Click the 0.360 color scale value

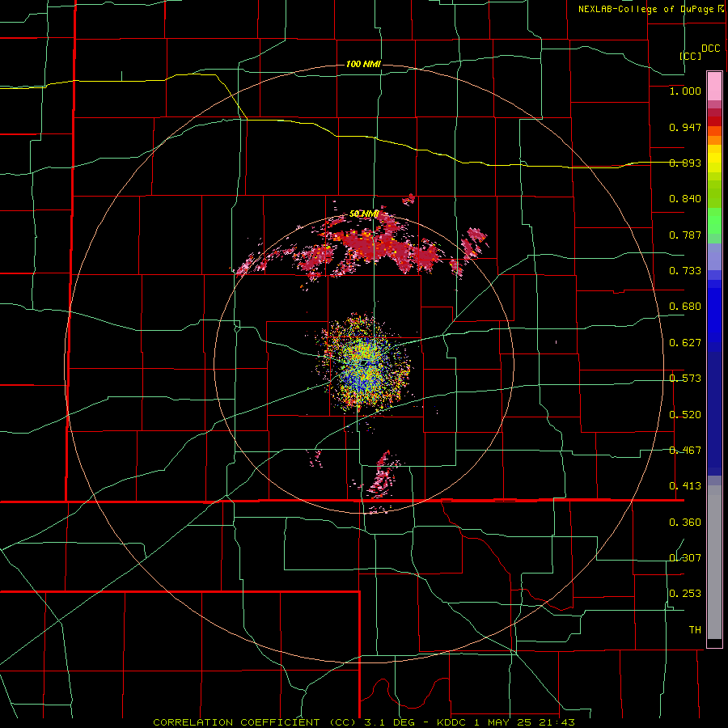[x=685, y=523]
